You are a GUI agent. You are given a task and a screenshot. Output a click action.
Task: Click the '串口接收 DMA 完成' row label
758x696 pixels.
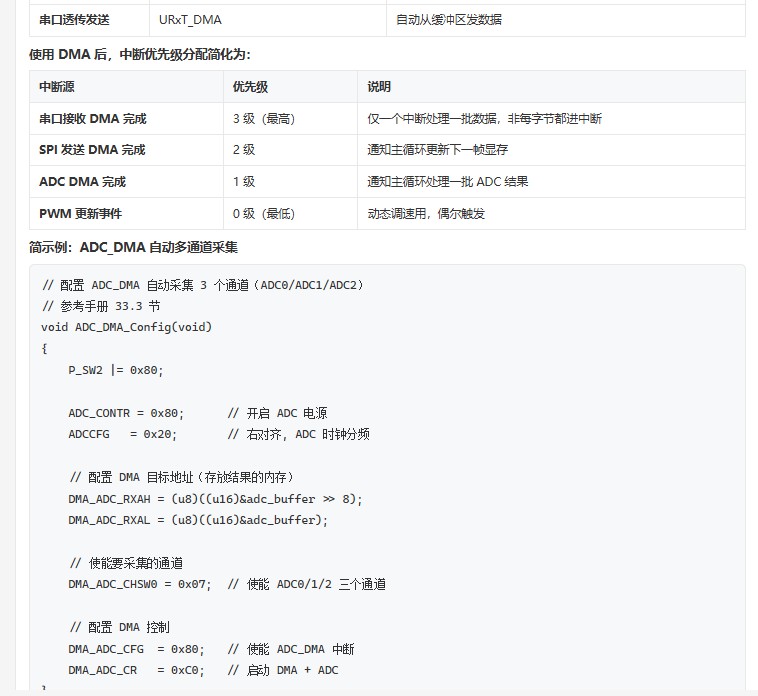pos(126,118)
